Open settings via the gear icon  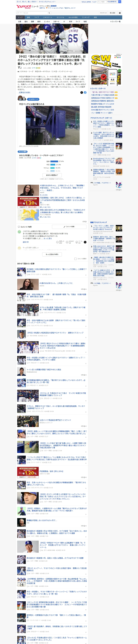(120, 13)
